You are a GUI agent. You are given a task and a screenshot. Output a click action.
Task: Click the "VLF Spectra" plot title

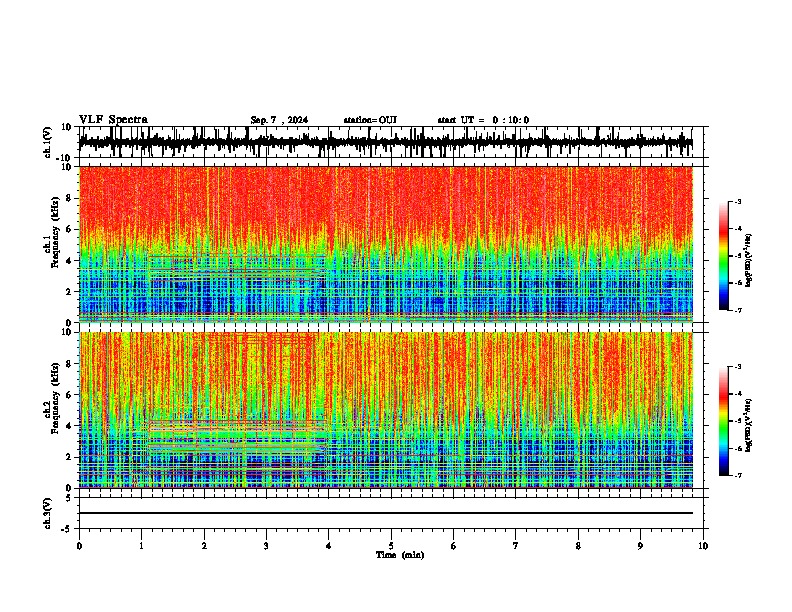tap(113, 120)
